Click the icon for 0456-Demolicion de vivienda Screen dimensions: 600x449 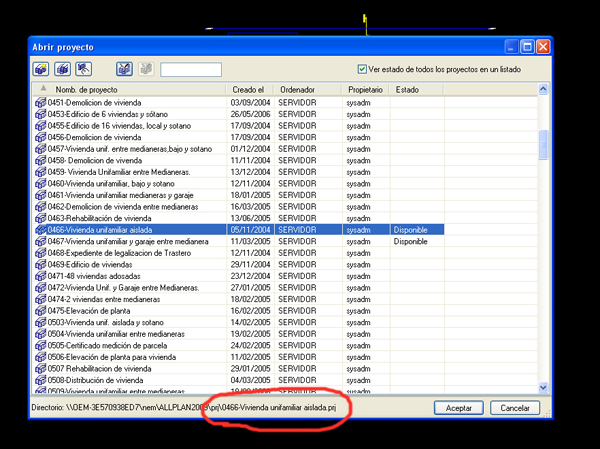coord(41,137)
